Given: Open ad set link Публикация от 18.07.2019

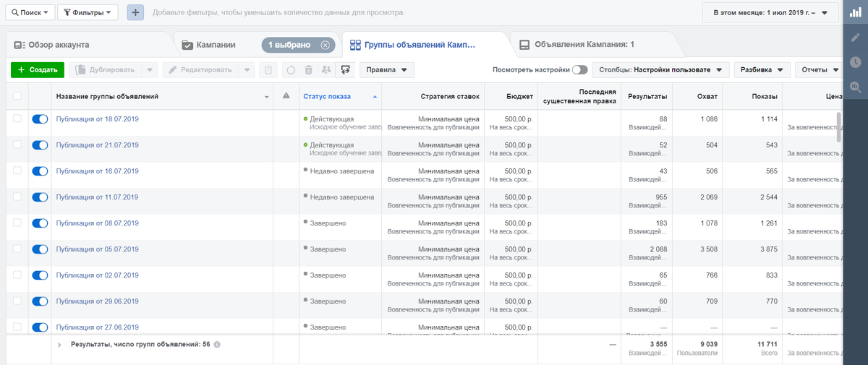Looking at the screenshot, I should [x=98, y=119].
